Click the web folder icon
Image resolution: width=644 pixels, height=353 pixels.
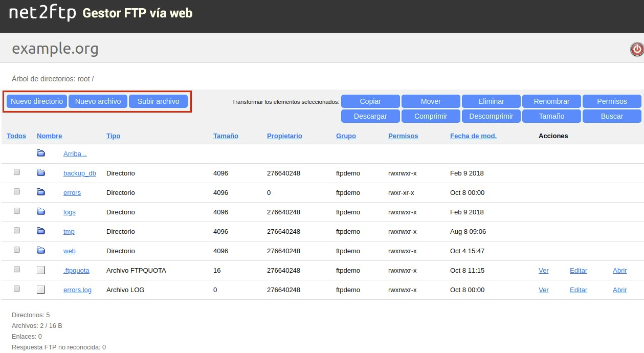pyautogui.click(x=41, y=251)
